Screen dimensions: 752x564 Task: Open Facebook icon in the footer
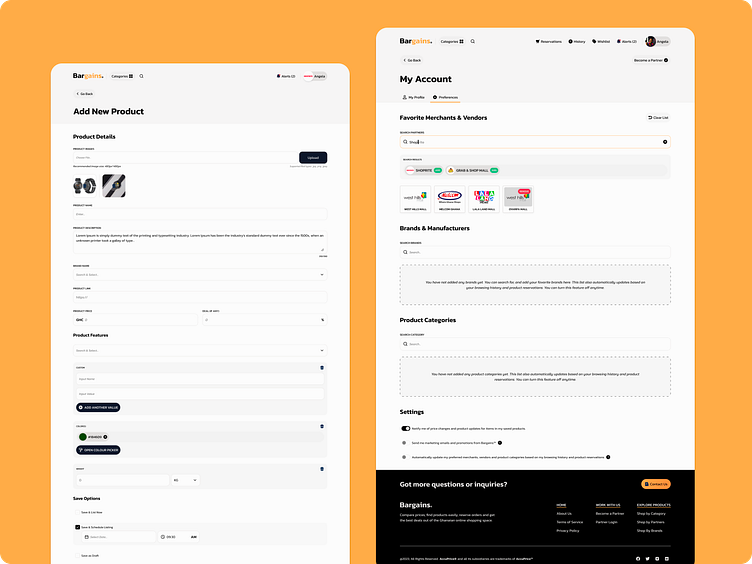638,559
